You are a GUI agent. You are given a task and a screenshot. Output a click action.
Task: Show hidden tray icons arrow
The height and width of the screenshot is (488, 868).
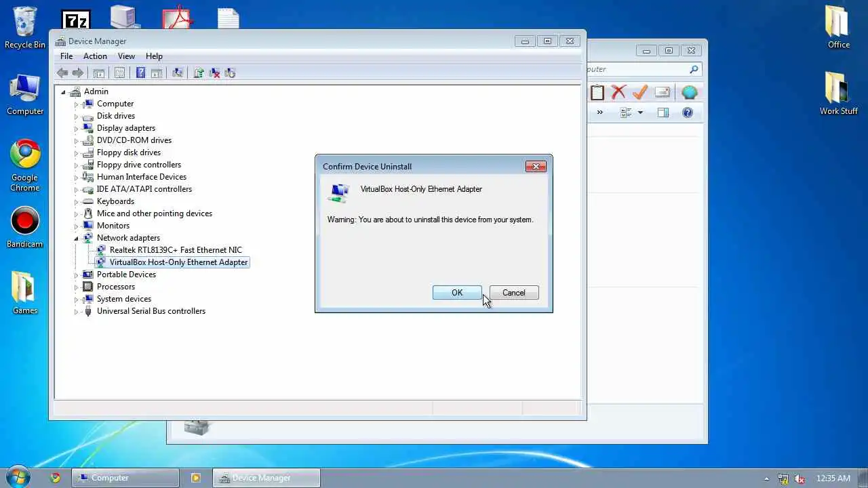(767, 479)
